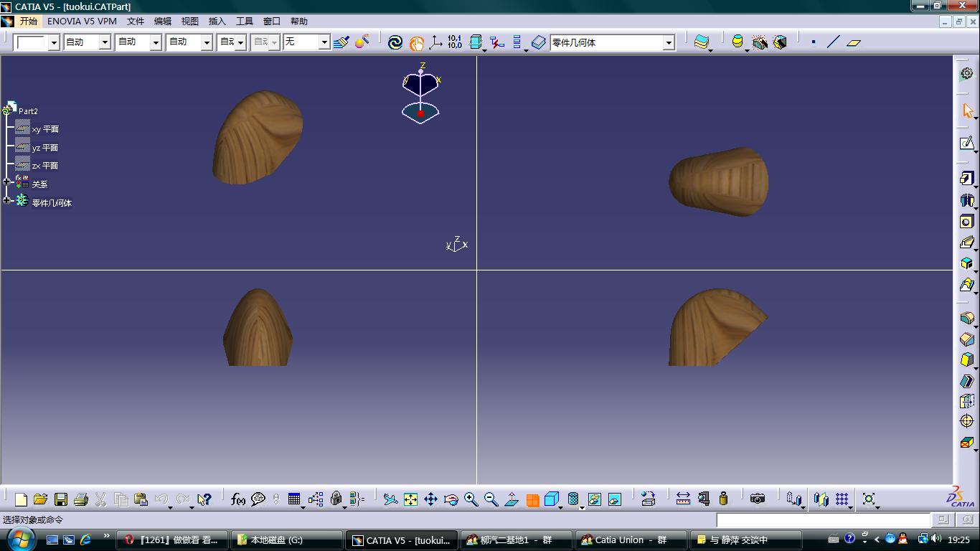Toggle the compass at top of viewport
This screenshot has height=551, width=980.
tap(421, 93)
